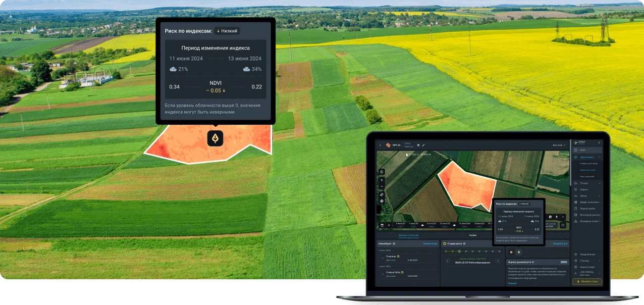Click the Обновить план button
Image resolution: width=644 pixels, height=305 pixels.
586,282
